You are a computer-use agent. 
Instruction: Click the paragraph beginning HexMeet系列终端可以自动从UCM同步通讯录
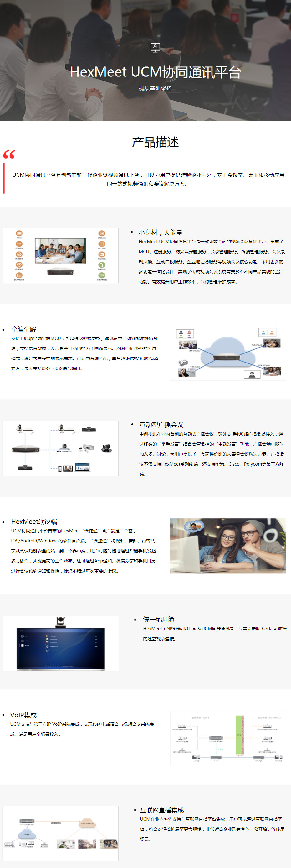tap(215, 634)
